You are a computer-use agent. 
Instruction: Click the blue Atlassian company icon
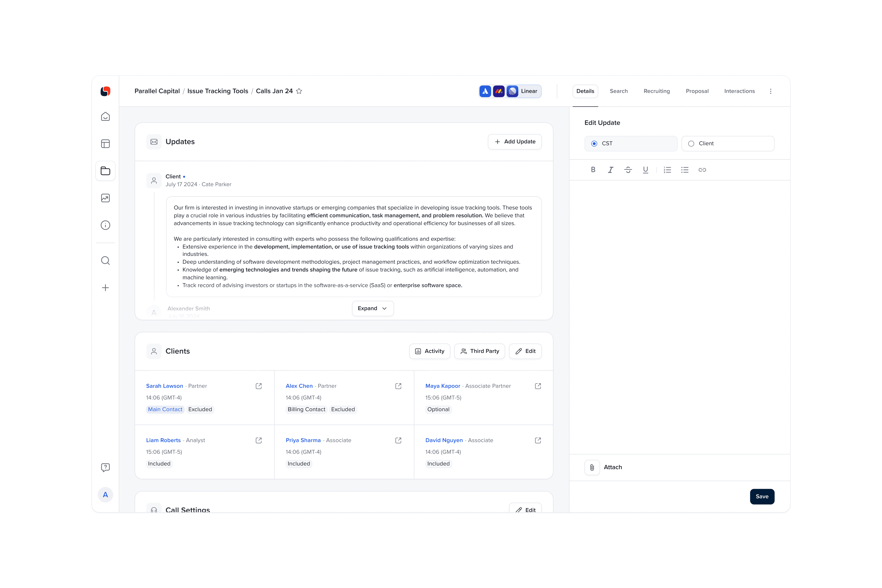(485, 91)
